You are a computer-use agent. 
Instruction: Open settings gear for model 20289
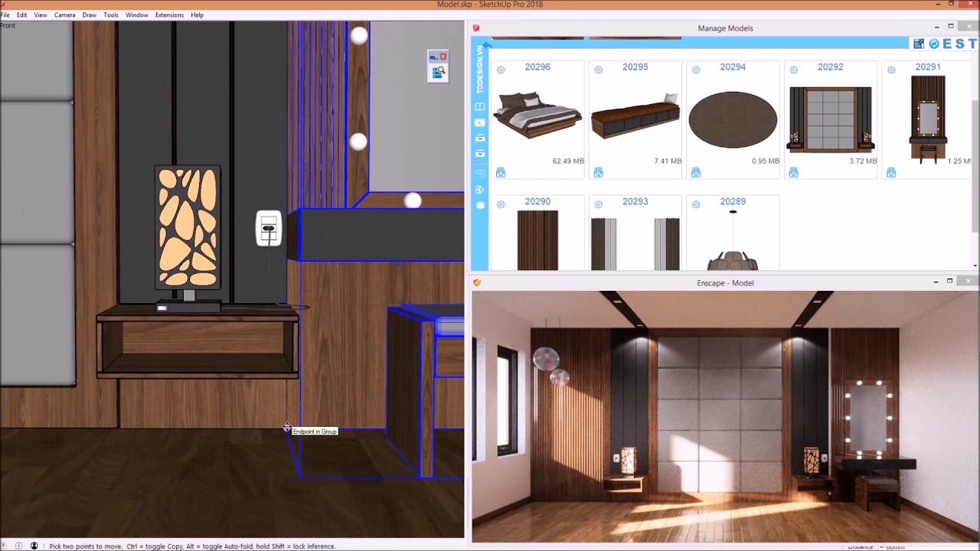696,204
